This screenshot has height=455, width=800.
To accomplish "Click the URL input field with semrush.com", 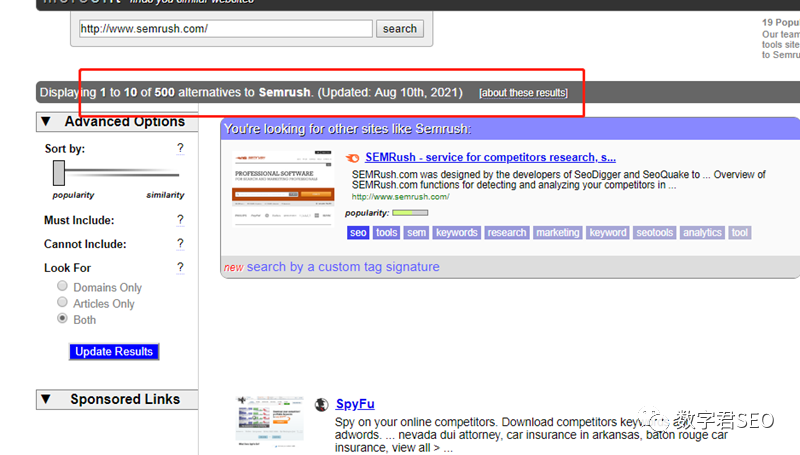I will (x=226, y=29).
